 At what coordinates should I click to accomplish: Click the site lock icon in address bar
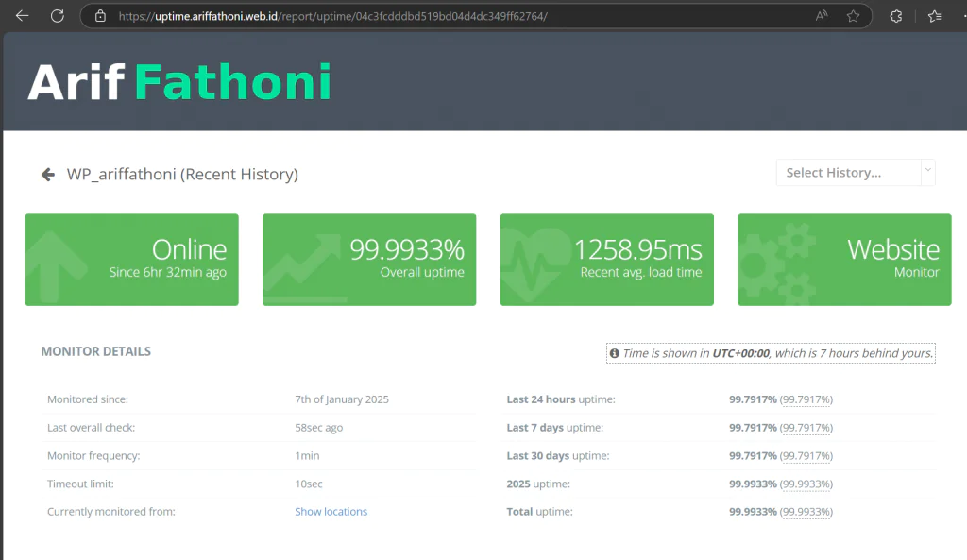coord(100,16)
